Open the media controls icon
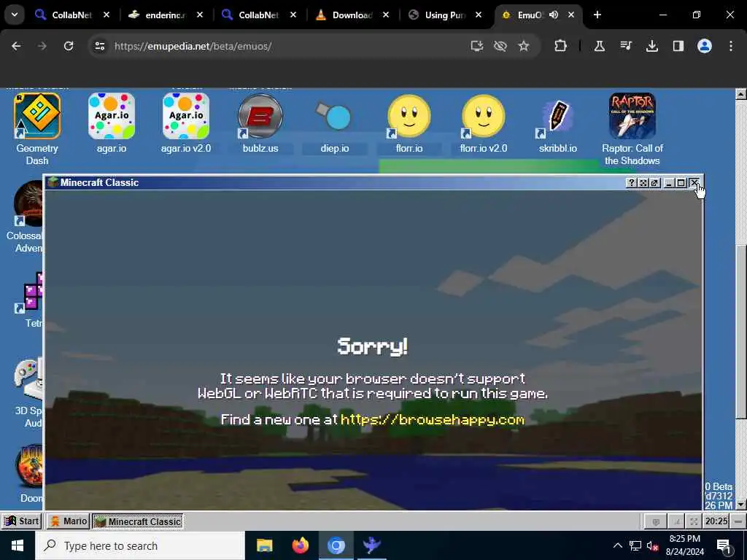Screen dimensions: 747x560 pyautogui.click(x=625, y=46)
